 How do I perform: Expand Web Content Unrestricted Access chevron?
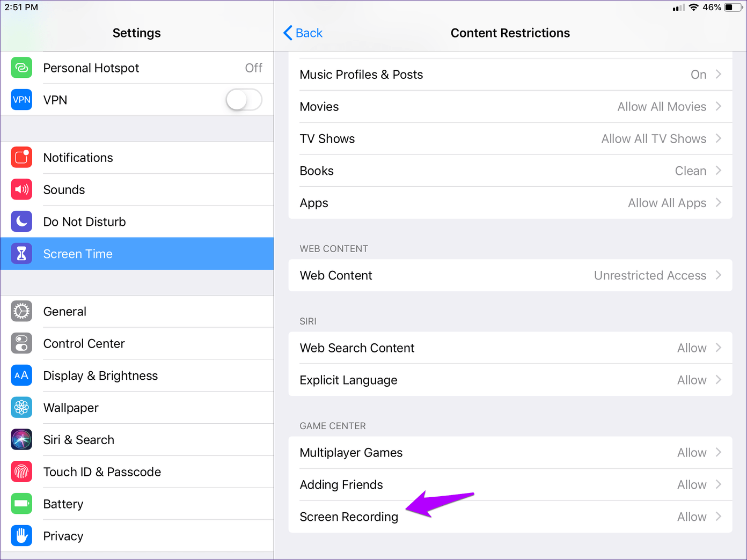point(719,275)
